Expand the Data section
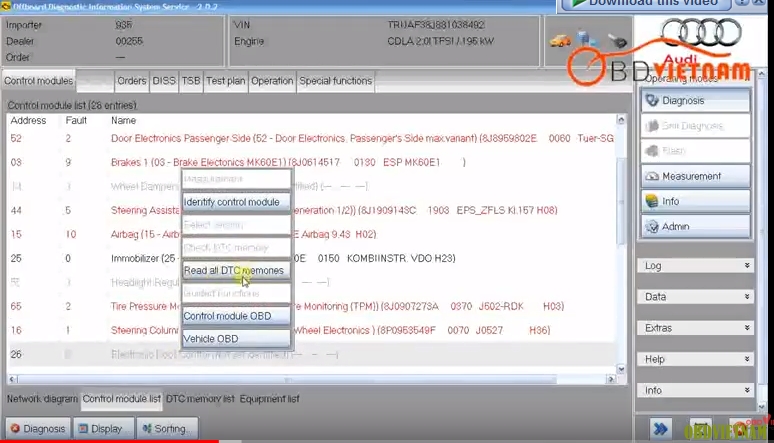 click(696, 297)
